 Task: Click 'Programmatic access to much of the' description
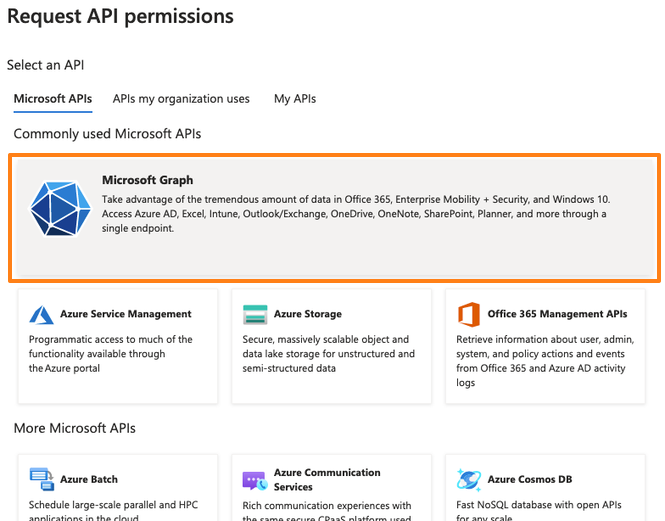(x=111, y=354)
